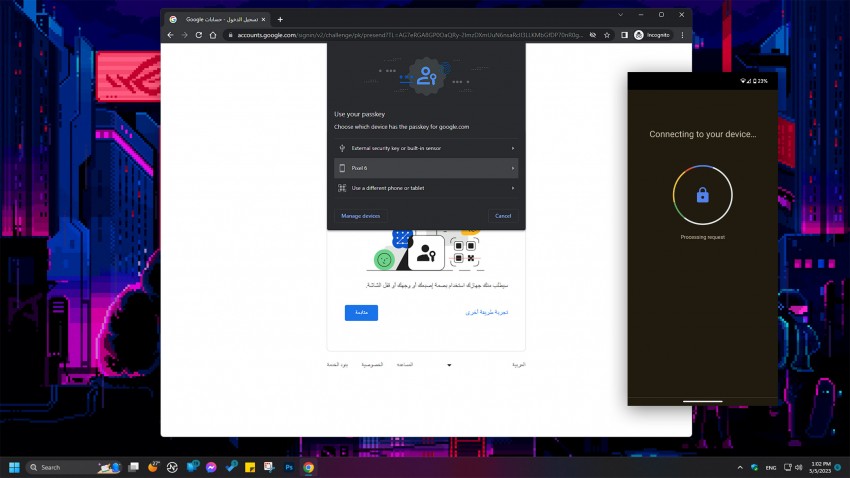Reload the Google sign-in page
The image size is (850, 478).
click(x=198, y=35)
